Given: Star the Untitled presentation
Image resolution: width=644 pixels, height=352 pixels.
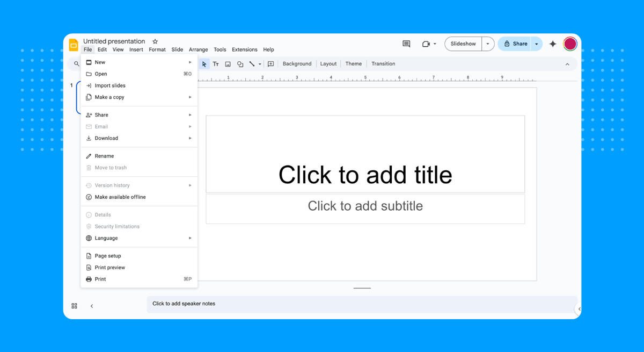Looking at the screenshot, I should (155, 41).
